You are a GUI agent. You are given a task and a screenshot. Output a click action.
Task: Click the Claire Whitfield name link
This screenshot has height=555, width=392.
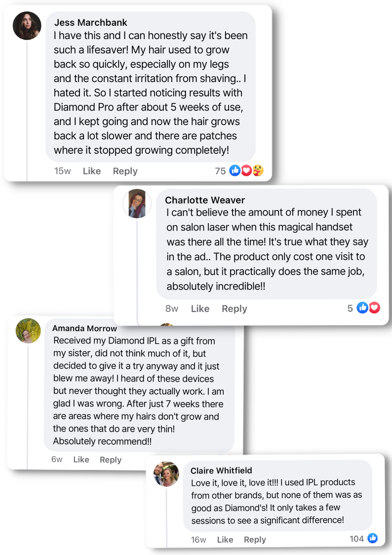coord(221,470)
